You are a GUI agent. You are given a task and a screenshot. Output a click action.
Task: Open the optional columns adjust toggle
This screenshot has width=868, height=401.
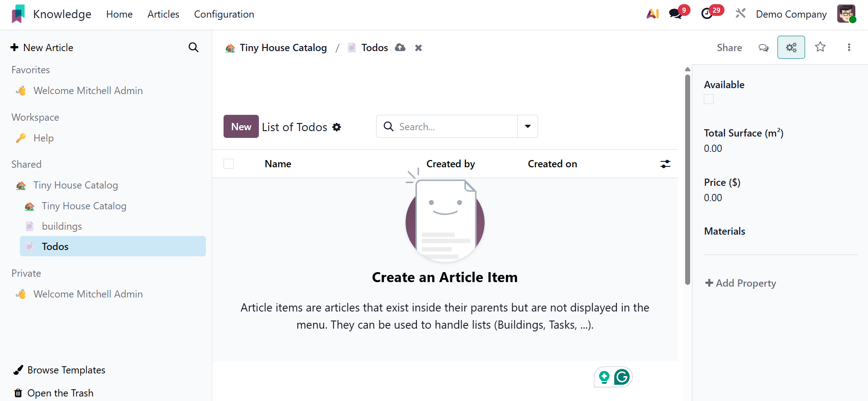coord(665,164)
